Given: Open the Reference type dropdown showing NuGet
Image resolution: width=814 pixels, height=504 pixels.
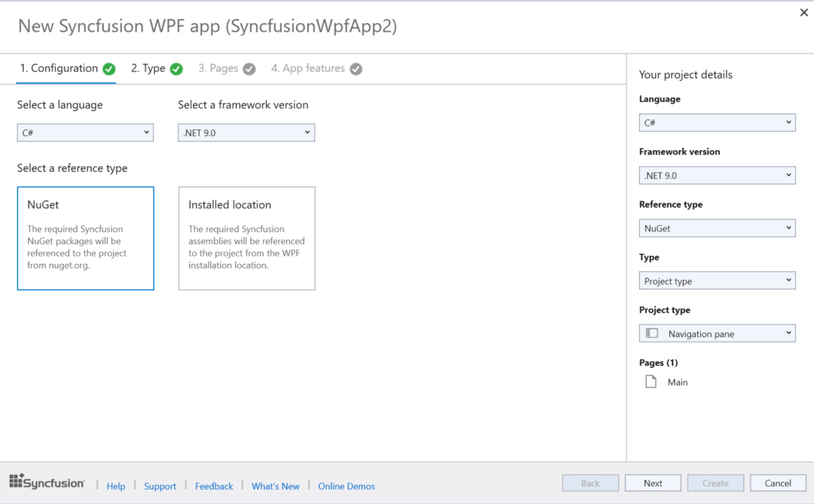Looking at the screenshot, I should point(717,228).
